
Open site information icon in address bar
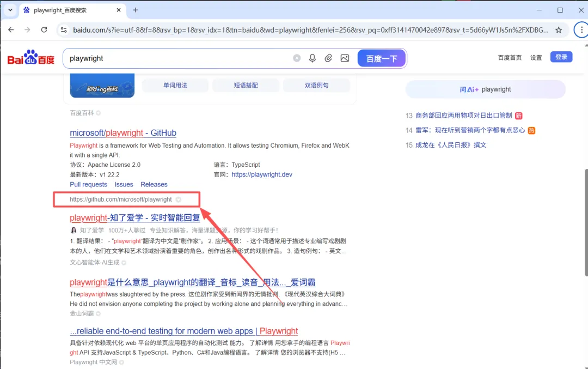tap(64, 30)
